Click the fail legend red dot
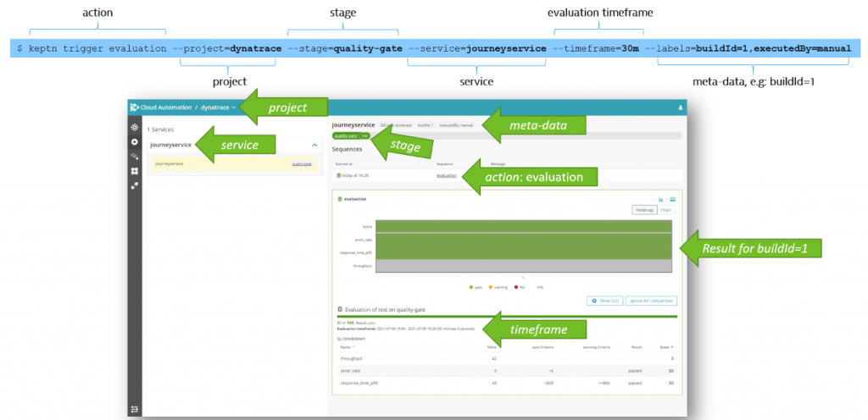 pos(515,287)
